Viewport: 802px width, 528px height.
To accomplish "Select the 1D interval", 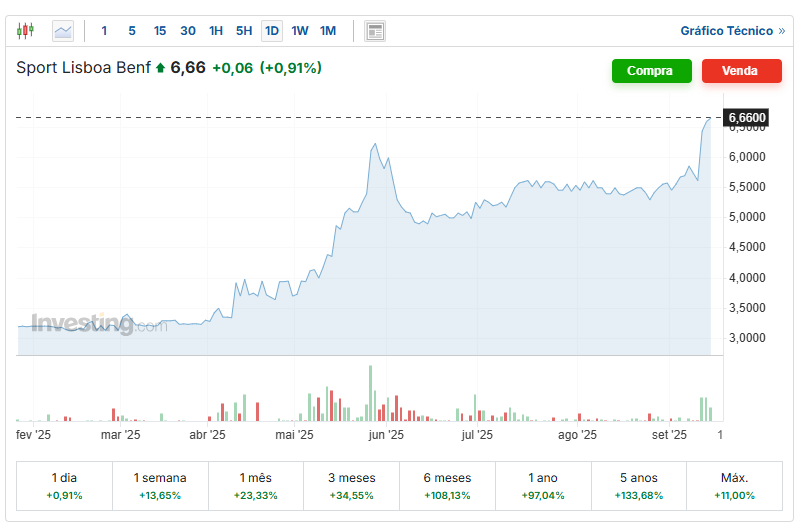I will click(x=272, y=31).
